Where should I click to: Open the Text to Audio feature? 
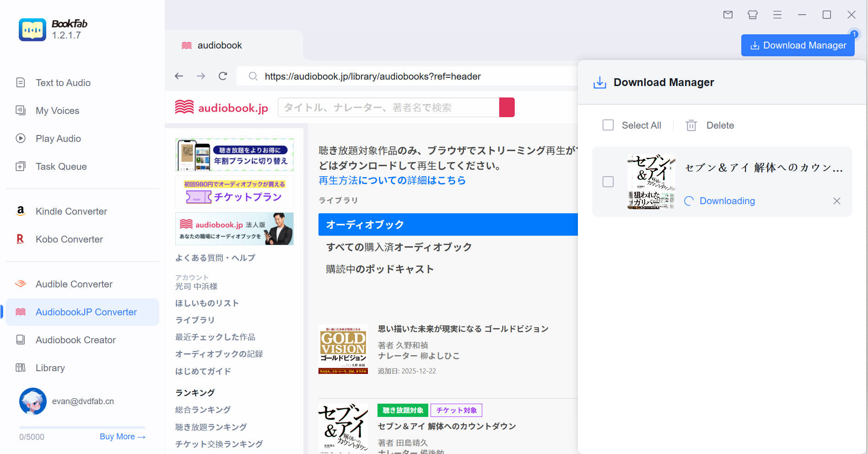(63, 82)
